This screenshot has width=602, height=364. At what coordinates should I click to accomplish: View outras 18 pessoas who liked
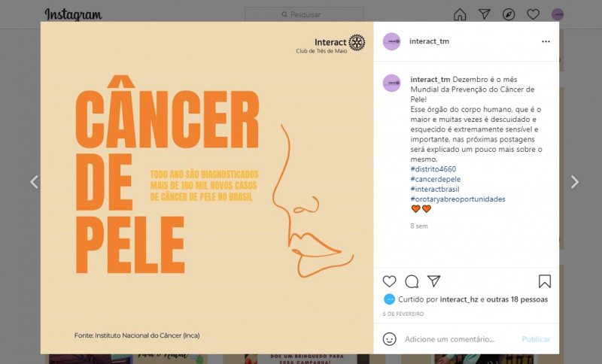(x=517, y=299)
